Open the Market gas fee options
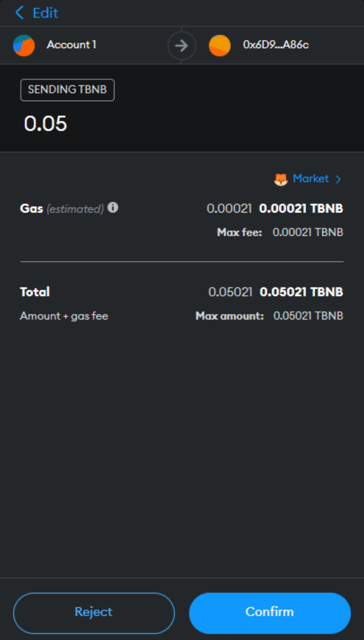364x640 pixels. pyautogui.click(x=311, y=178)
